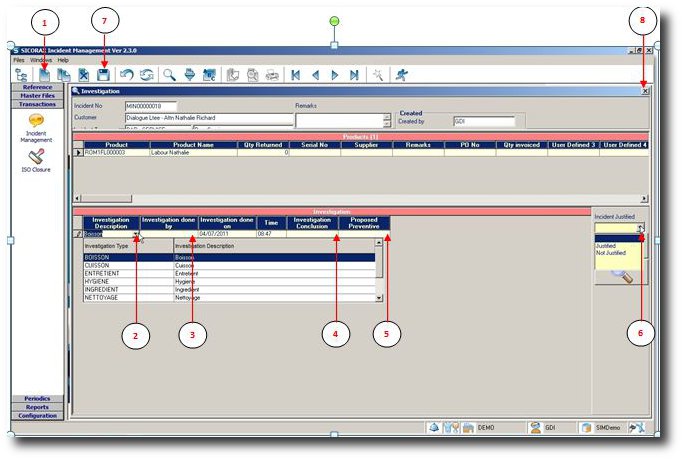Expand the Investigation Description dropdown arrow
Screen dimensions: 683x460
pyautogui.click(x=136, y=234)
